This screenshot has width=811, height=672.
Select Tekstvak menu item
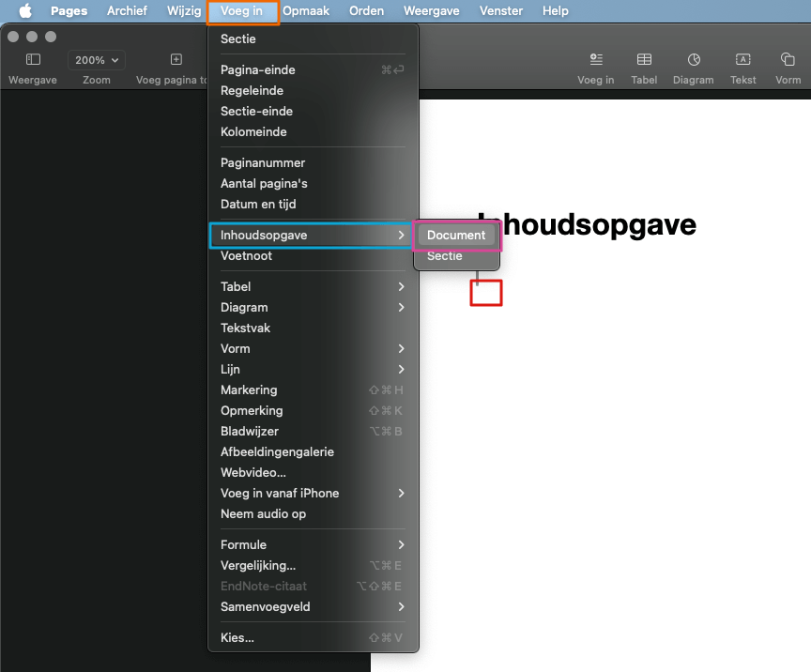pyautogui.click(x=313, y=328)
